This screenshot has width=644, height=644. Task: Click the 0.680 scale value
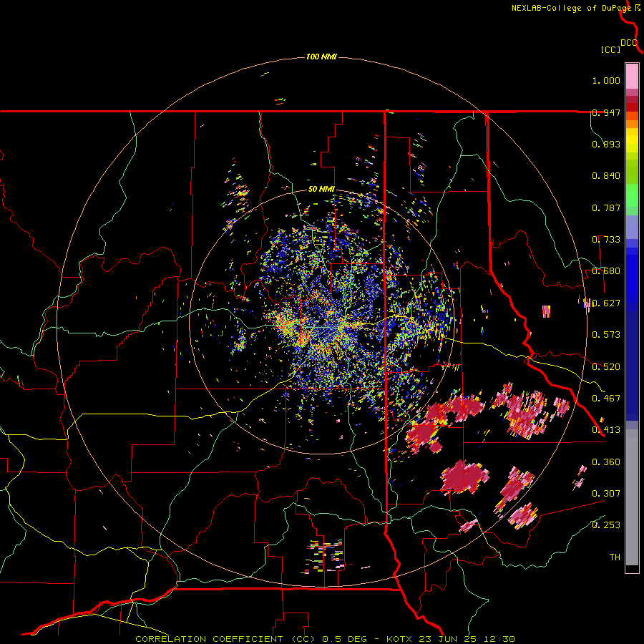pos(606,271)
